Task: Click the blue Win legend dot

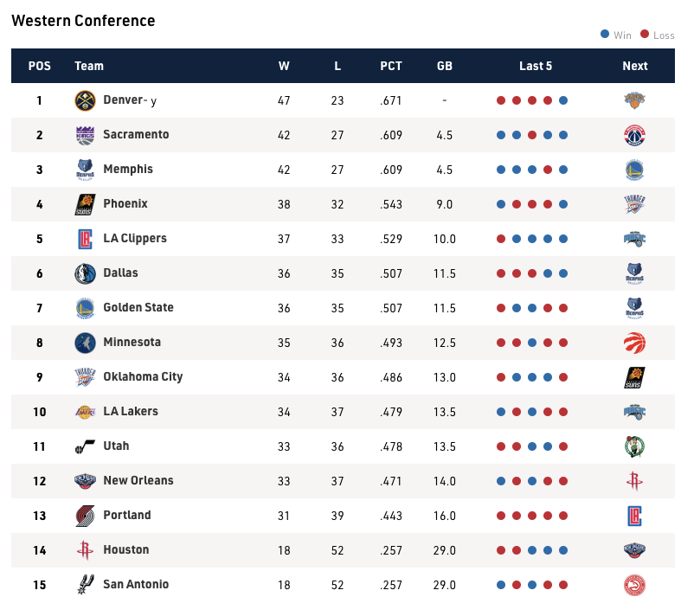Action: (x=605, y=34)
